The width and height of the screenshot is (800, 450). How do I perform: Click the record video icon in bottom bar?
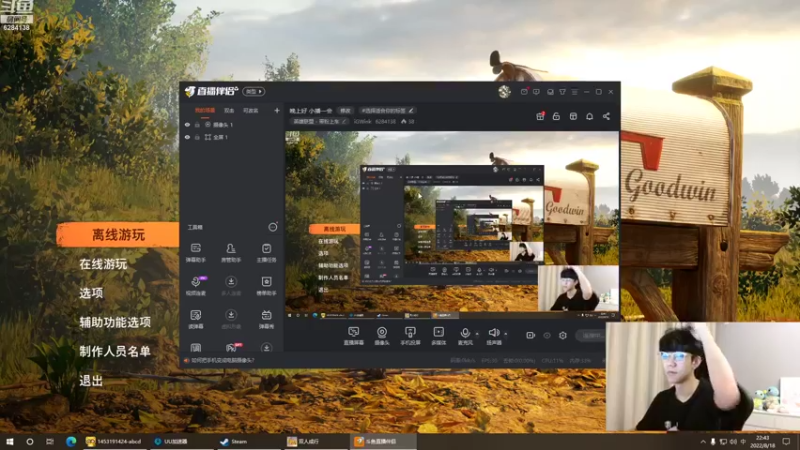tap(531, 335)
